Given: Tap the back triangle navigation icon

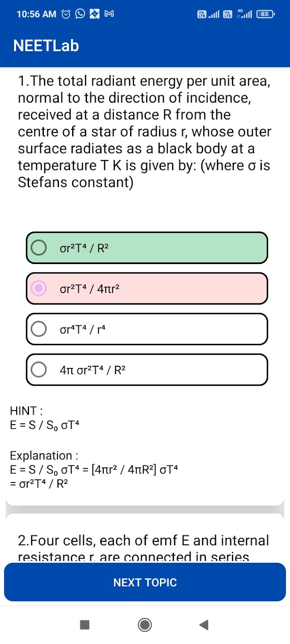Looking at the screenshot, I should tap(203, 624).
